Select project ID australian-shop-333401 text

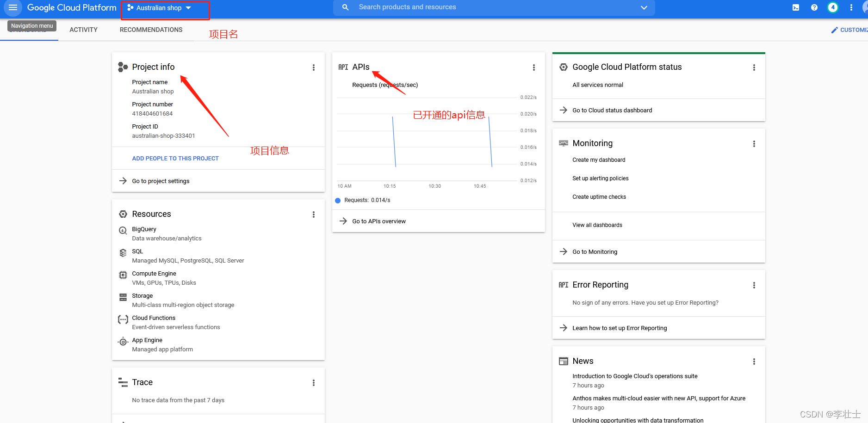point(163,136)
